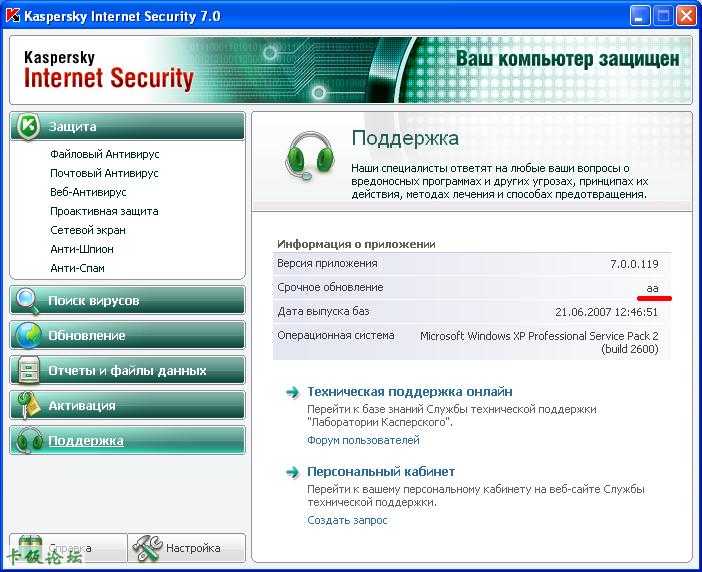Click the Создать запрос link
This screenshot has height=572, width=702.
(x=347, y=521)
